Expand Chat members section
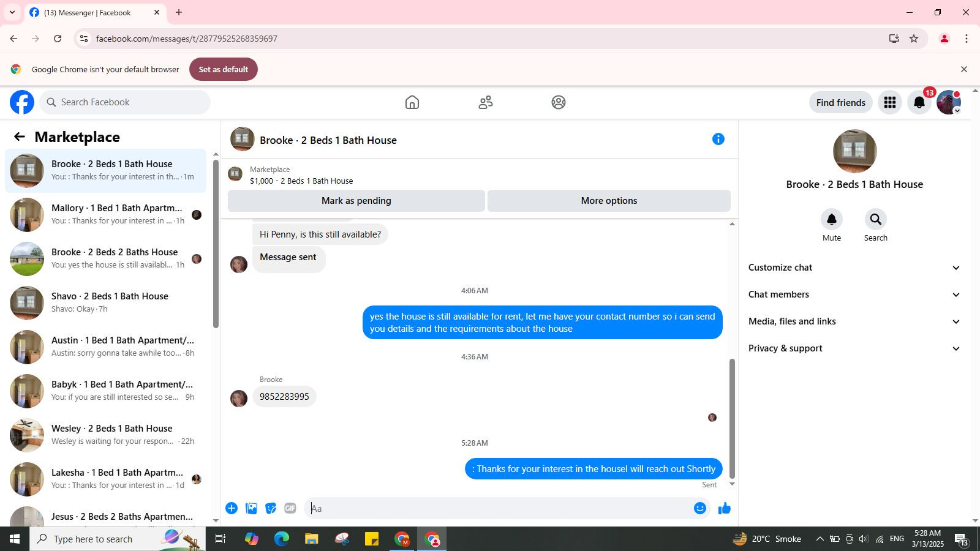Image resolution: width=980 pixels, height=551 pixels. coord(854,294)
